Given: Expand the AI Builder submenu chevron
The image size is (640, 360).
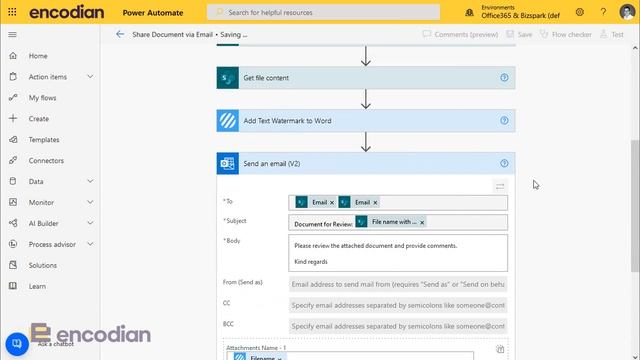Looking at the screenshot, I should point(90,223).
